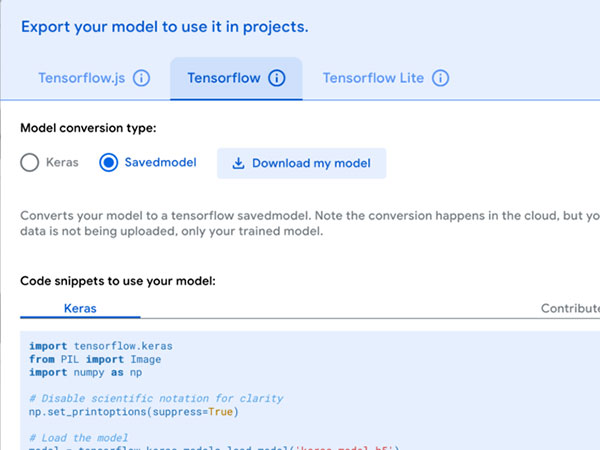Switch to the Tensorflow.js tab
Image resolution: width=600 pixels, height=450 pixels.
[83, 78]
